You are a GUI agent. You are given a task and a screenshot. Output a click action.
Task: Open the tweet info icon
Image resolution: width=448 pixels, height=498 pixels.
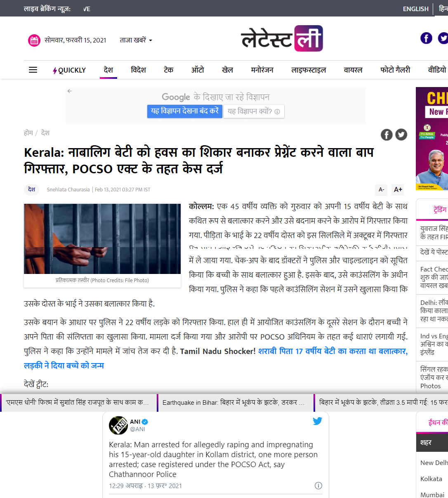(x=318, y=486)
